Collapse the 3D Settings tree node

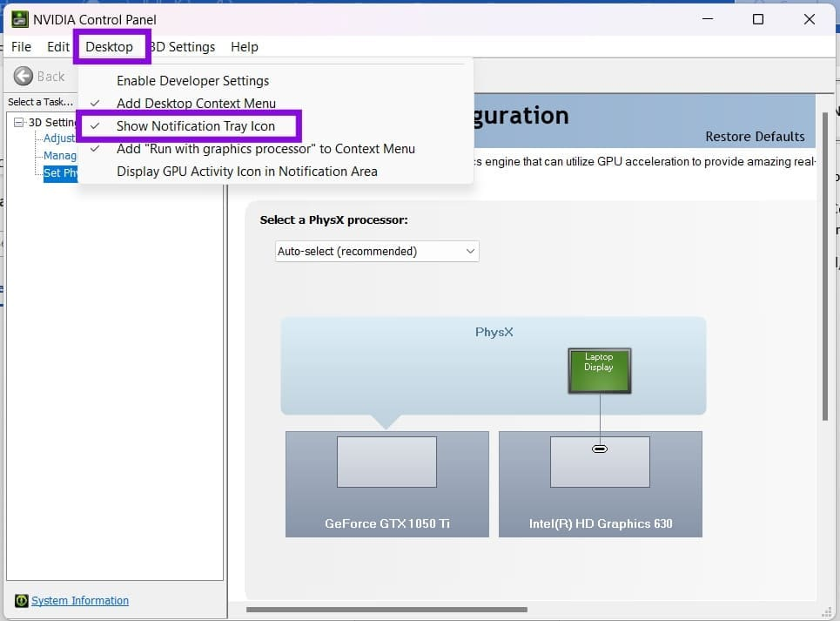pos(19,122)
